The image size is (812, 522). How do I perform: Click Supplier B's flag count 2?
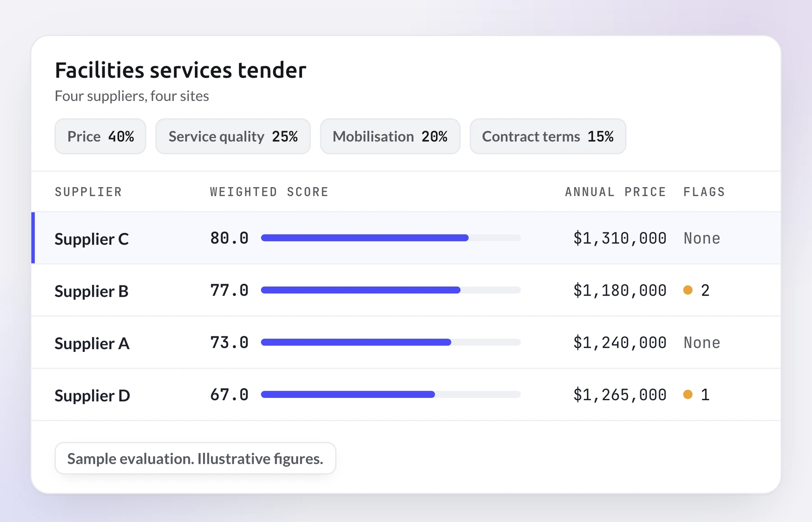click(705, 291)
